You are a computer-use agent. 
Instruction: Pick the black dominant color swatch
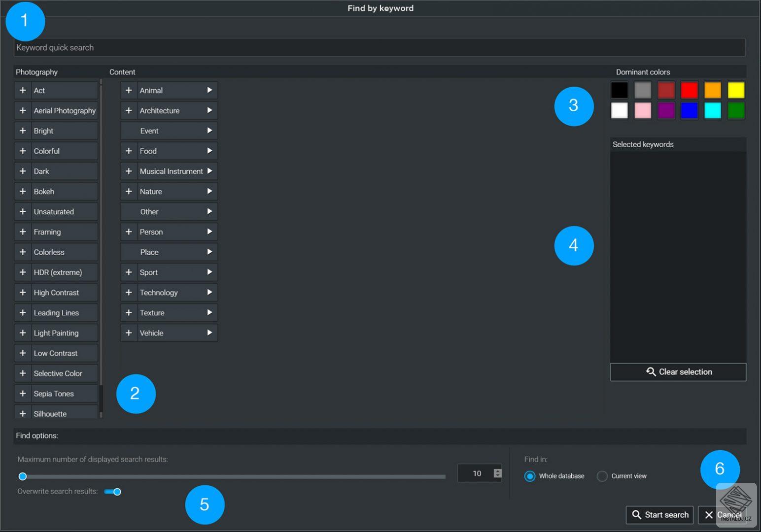click(620, 90)
